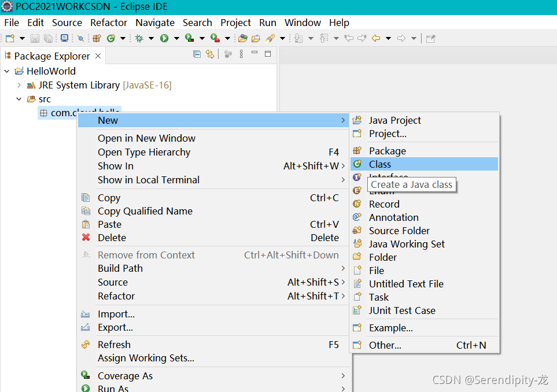The width and height of the screenshot is (557, 392).
Task: Click the Search flashlight toolbar icon
Action: tap(270, 38)
